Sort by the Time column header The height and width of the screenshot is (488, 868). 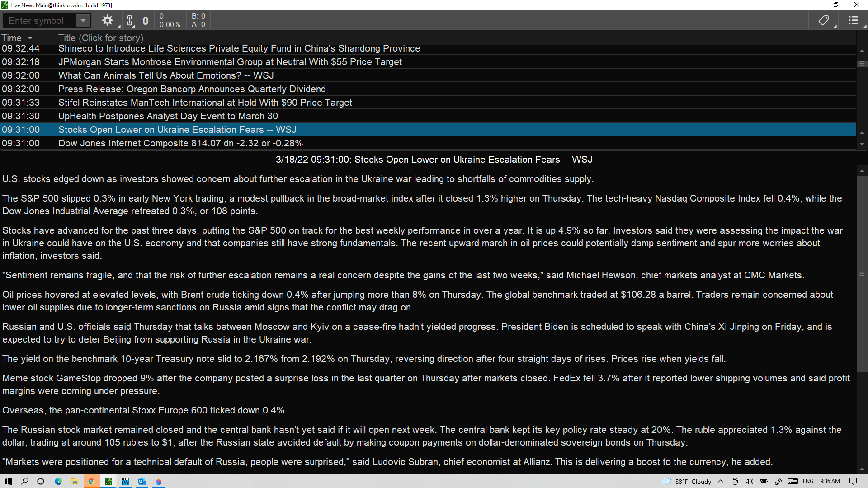(x=17, y=38)
